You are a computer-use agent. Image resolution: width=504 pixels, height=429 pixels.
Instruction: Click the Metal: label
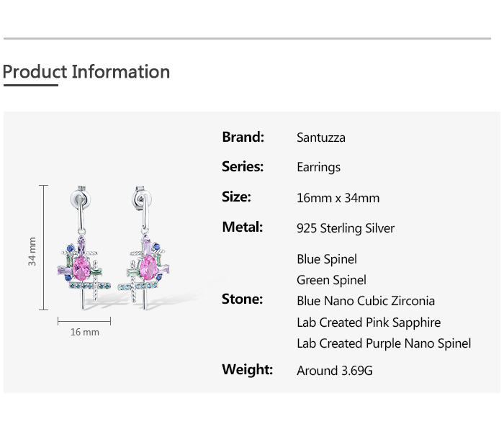pos(241,227)
